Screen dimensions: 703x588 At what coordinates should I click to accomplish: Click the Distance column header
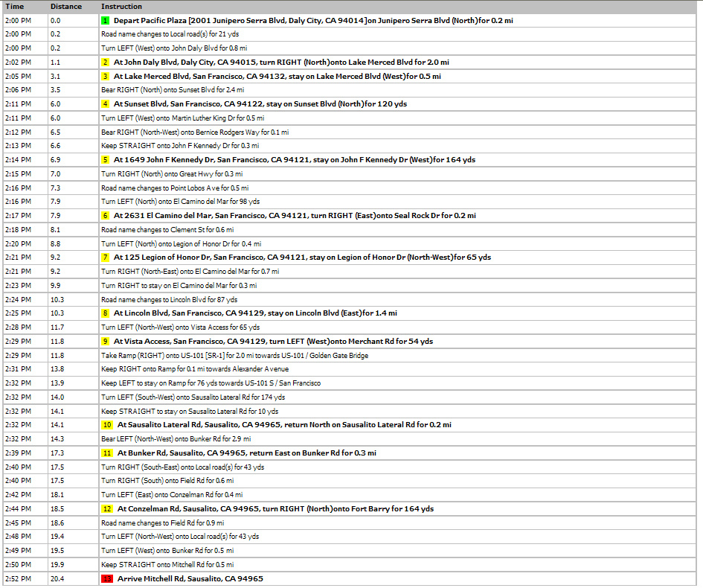point(65,7)
